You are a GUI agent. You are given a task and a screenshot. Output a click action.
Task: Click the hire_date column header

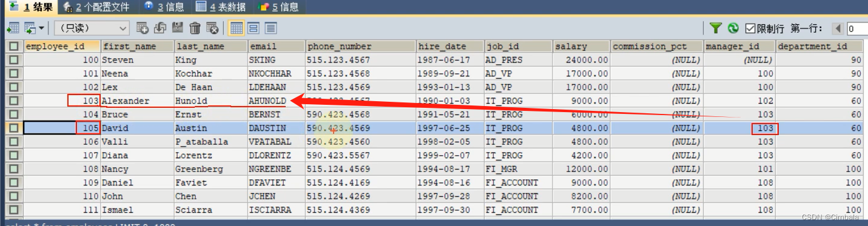point(449,47)
